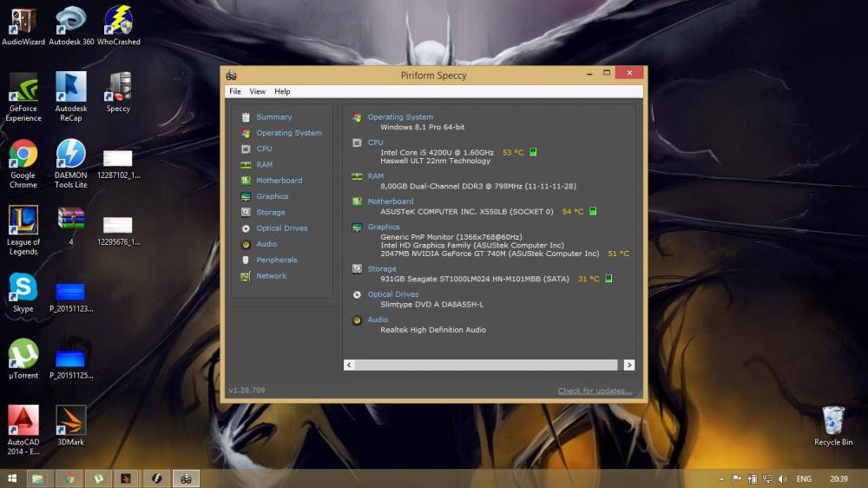Click the RAM heading in summary
The image size is (868, 488).
(375, 176)
